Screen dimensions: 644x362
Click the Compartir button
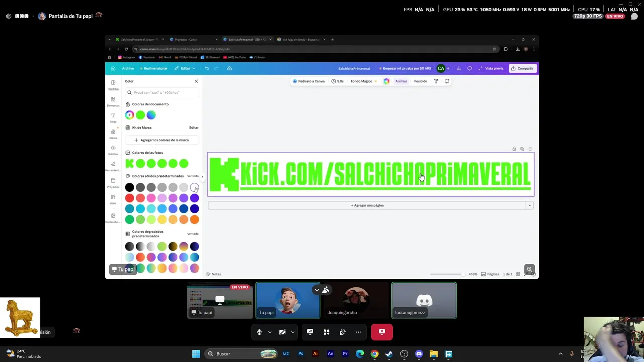click(522, 68)
